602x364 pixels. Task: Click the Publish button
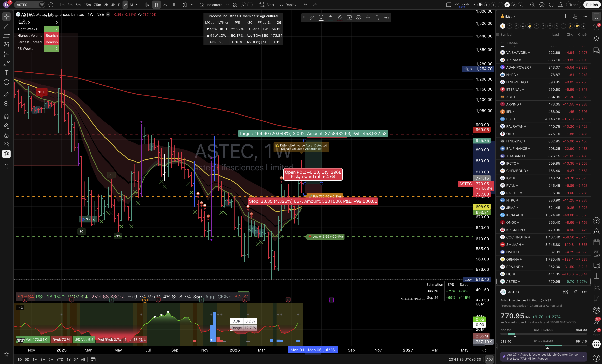[592, 5]
